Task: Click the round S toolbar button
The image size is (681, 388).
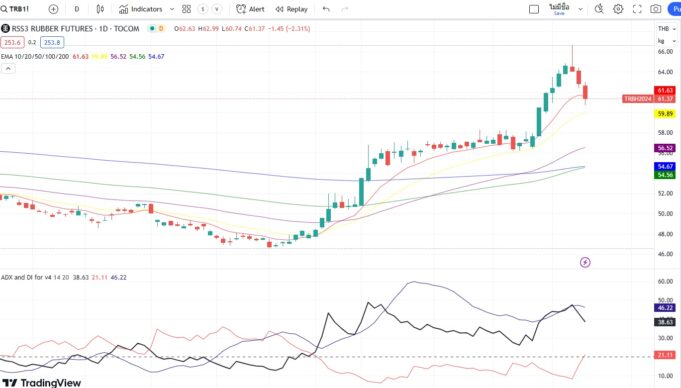Action: pos(202,9)
